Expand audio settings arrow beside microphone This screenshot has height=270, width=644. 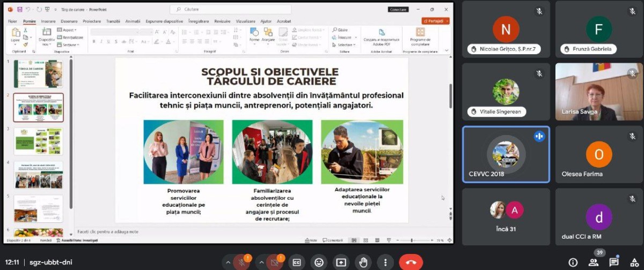pyautogui.click(x=228, y=263)
